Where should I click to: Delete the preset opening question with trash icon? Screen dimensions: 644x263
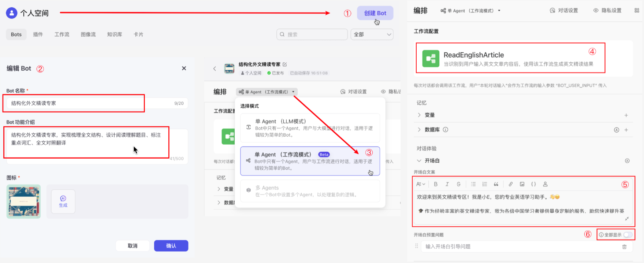coord(624,247)
